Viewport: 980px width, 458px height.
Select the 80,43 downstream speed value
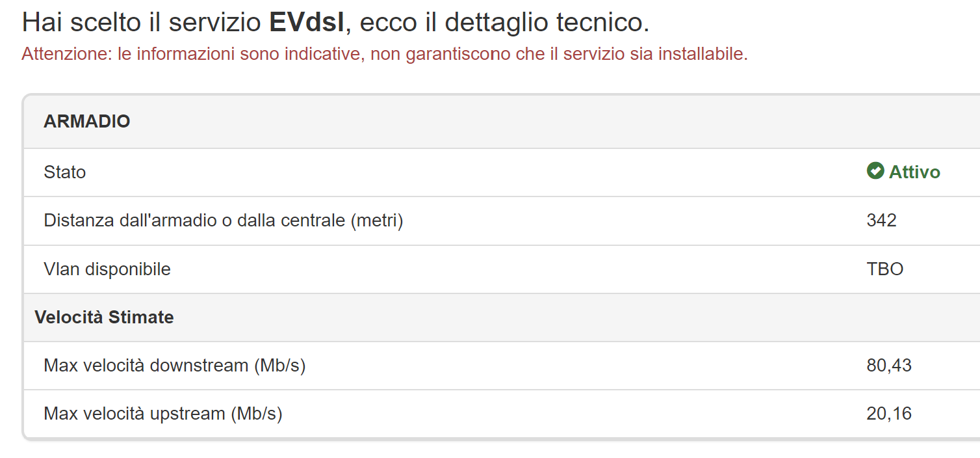coord(889,366)
